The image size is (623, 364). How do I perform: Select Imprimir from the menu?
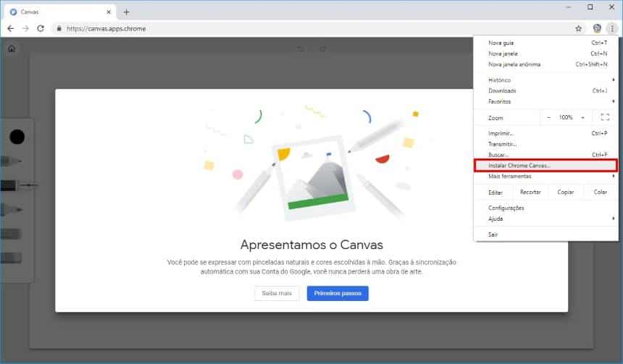546,133
